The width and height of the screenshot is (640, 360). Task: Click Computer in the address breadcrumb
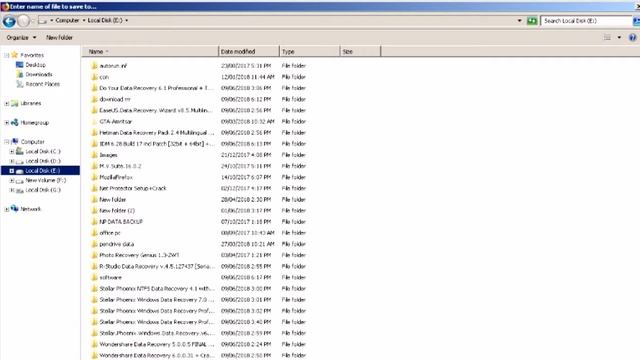pyautogui.click(x=67, y=20)
